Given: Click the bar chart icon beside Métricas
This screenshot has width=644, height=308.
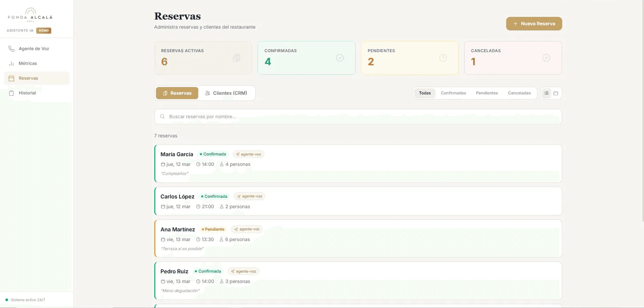Looking at the screenshot, I should point(11,63).
